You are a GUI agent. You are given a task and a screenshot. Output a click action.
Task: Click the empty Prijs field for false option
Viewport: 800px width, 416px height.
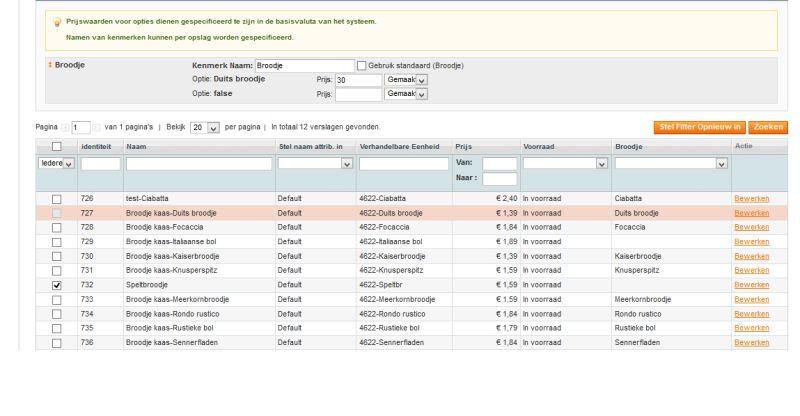click(359, 94)
